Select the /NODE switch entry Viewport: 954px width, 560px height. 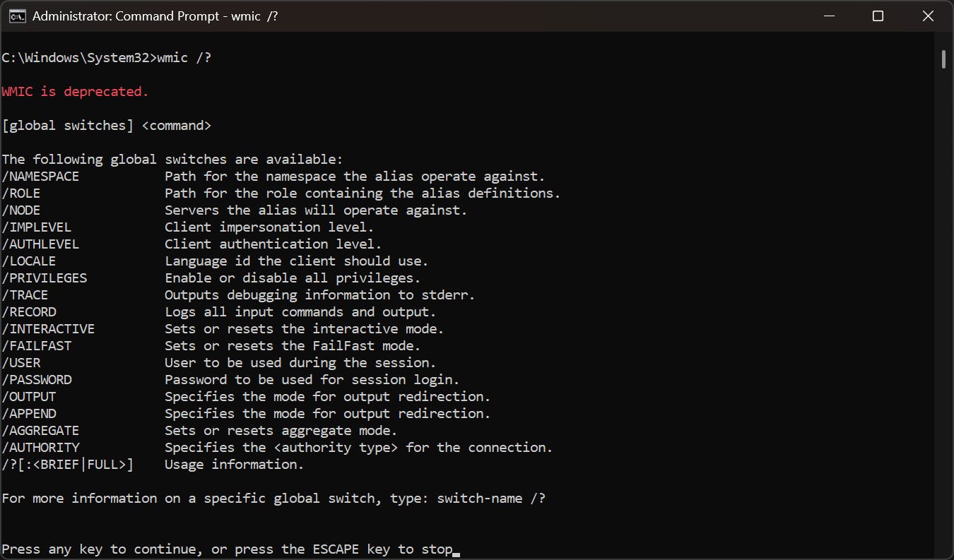pos(21,210)
